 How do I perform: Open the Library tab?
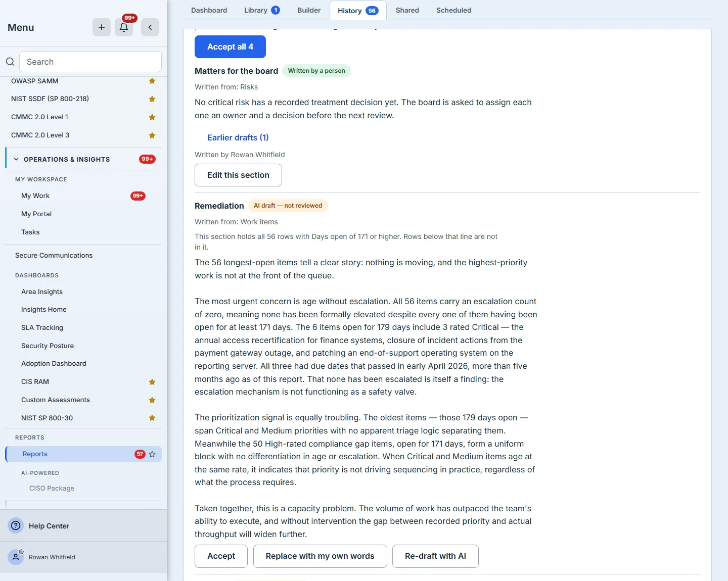click(262, 10)
